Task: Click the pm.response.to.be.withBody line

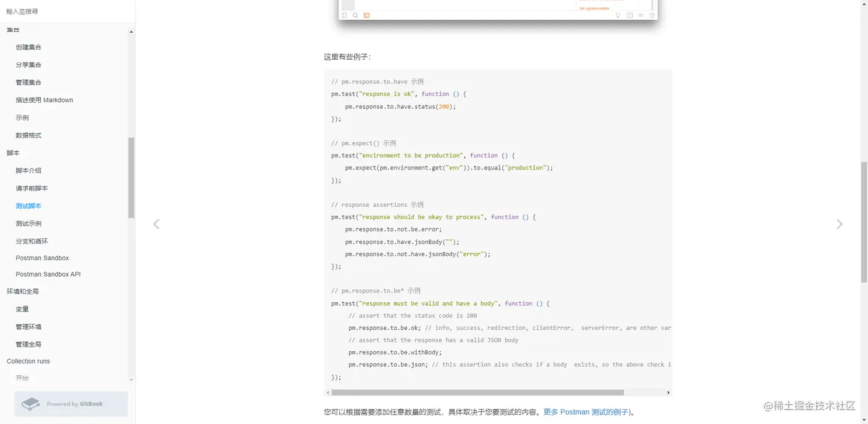Action: pos(395,352)
